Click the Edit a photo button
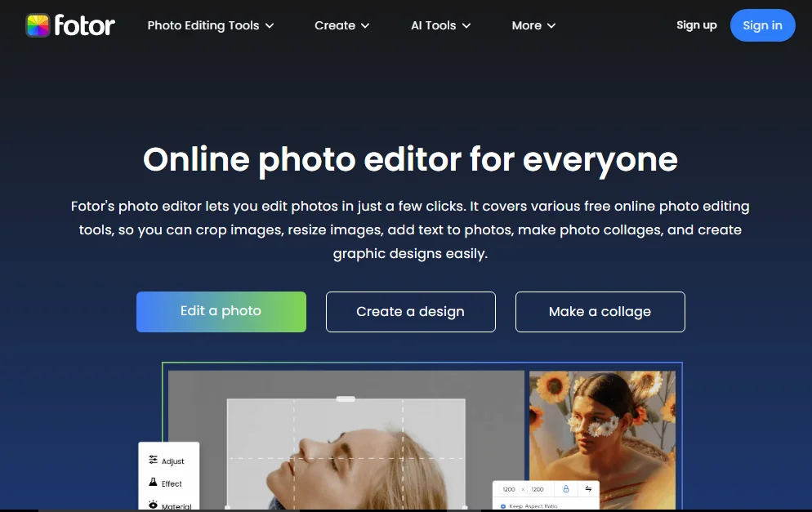This screenshot has width=812, height=512. [221, 312]
